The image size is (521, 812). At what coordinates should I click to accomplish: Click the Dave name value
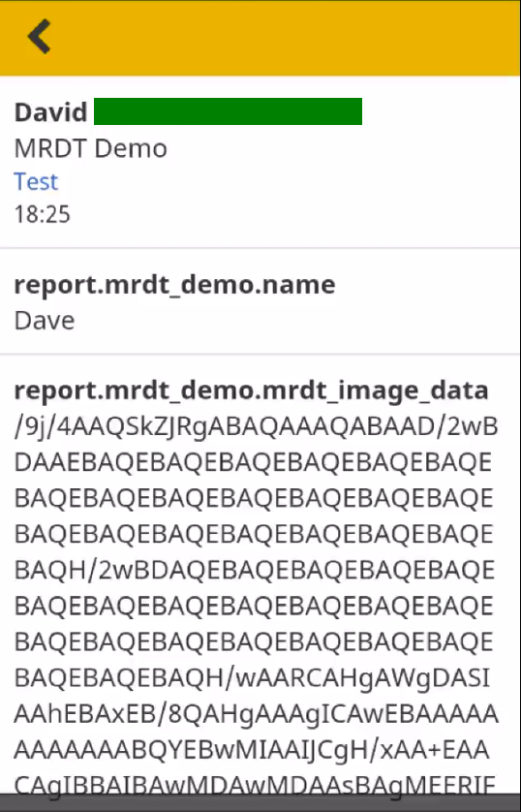[x=45, y=320]
